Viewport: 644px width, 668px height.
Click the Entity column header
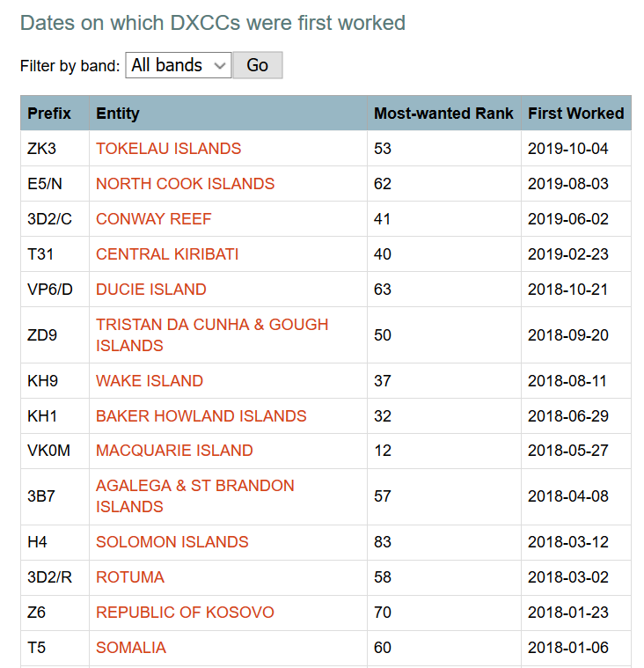(x=118, y=114)
